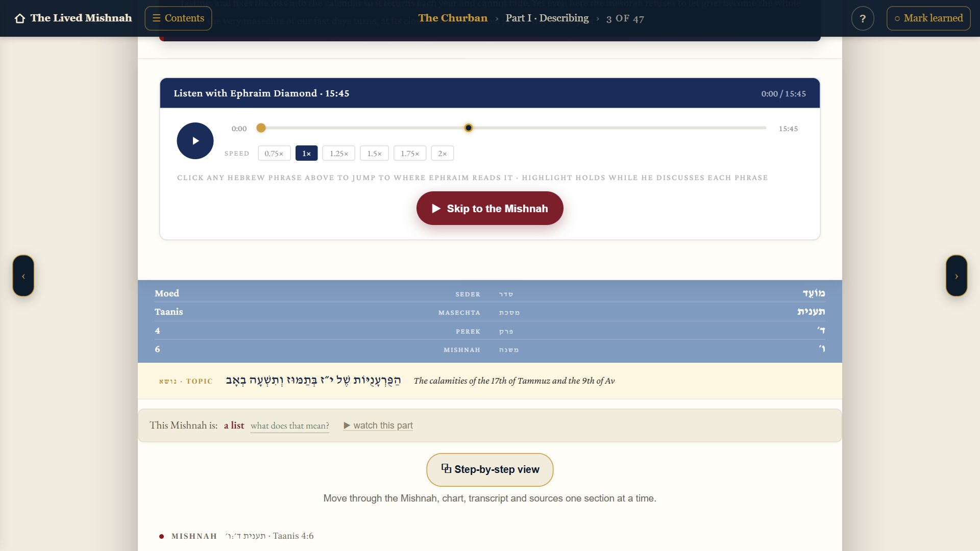Screen dimensions: 980x551
Task: Click the 'Taanis 4:6' Mishnah reference
Action: (293, 536)
